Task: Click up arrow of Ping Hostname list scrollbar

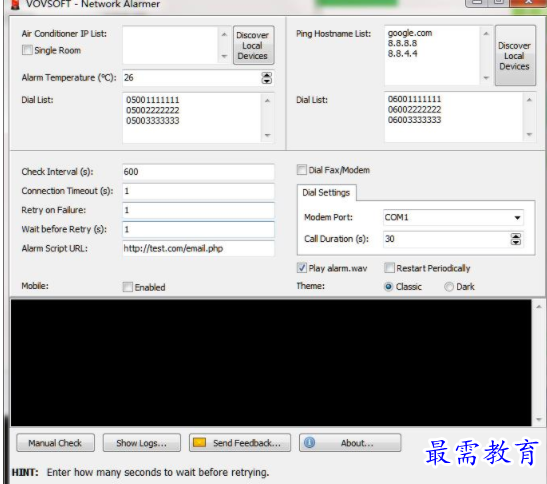Action: click(486, 33)
